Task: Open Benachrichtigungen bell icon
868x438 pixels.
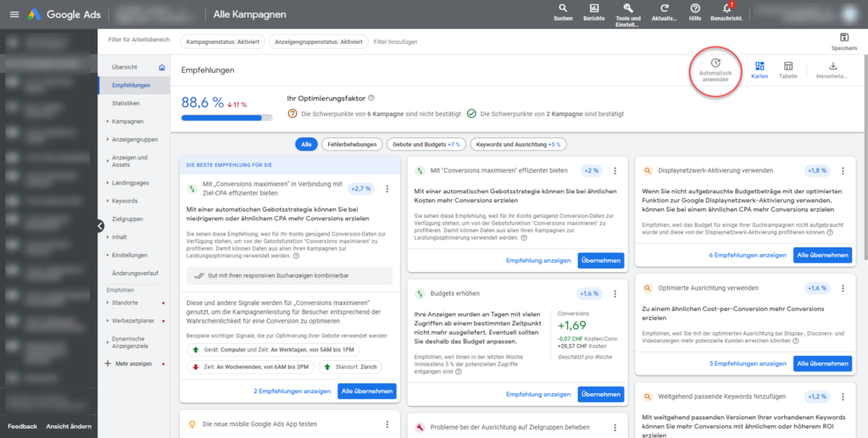Action: (726, 8)
